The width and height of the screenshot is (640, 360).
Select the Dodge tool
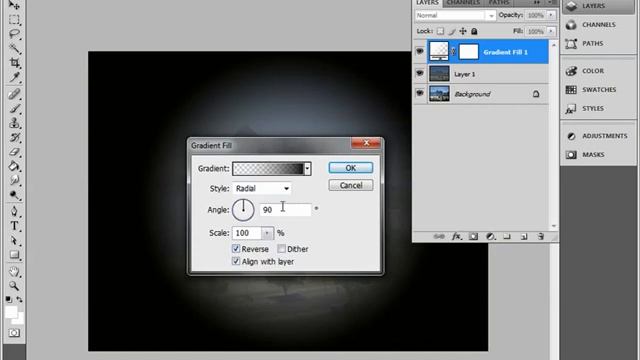coord(14,195)
